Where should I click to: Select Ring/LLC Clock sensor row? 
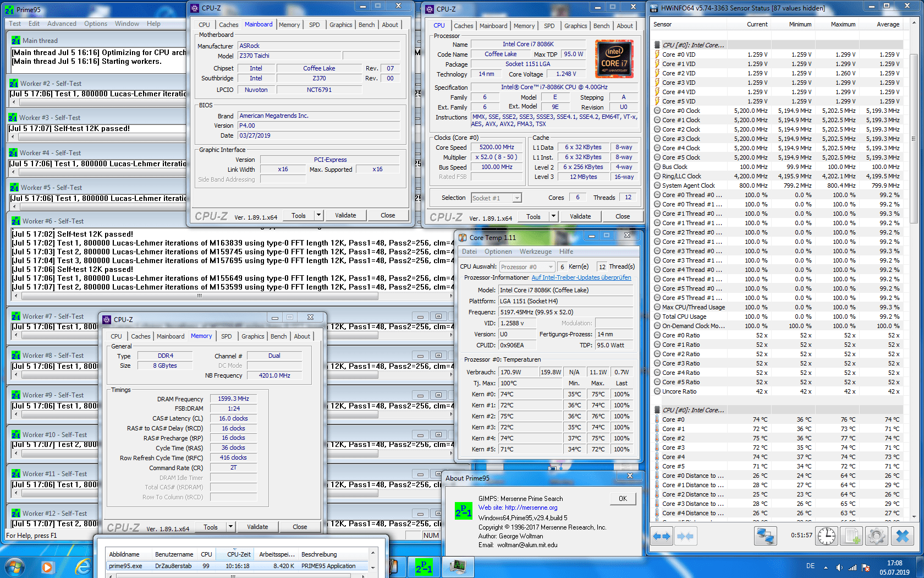pyautogui.click(x=776, y=176)
